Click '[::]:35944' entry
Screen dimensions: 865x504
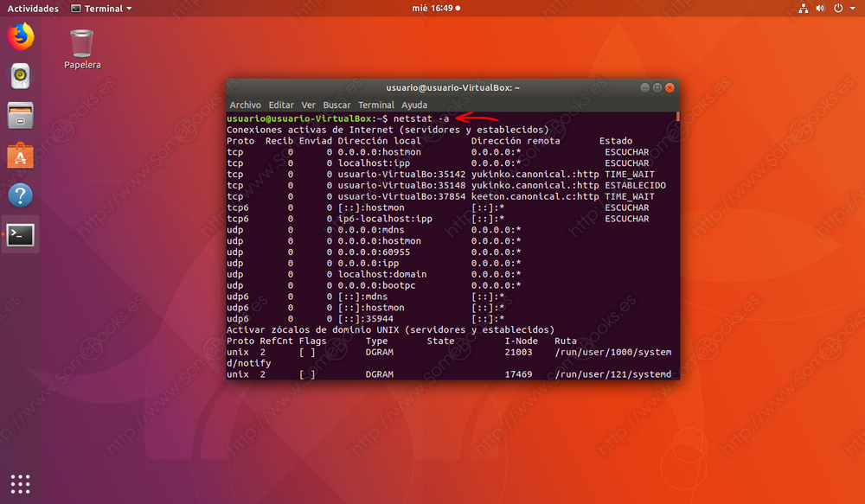pyautogui.click(x=366, y=319)
